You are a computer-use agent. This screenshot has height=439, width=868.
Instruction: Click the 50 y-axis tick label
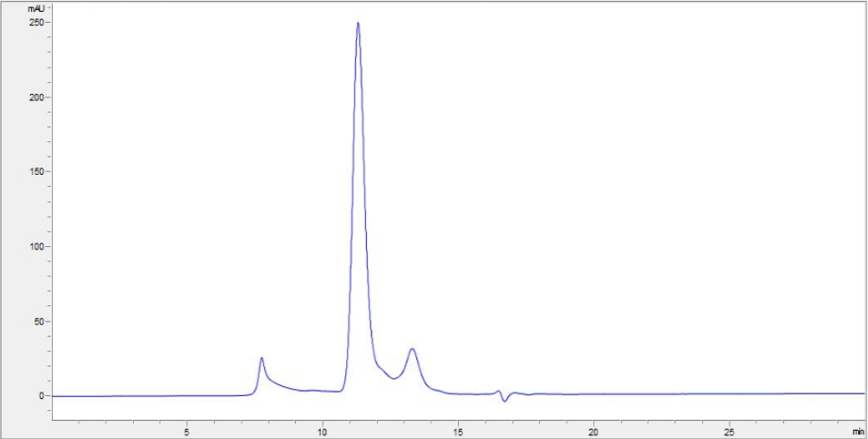(x=38, y=322)
